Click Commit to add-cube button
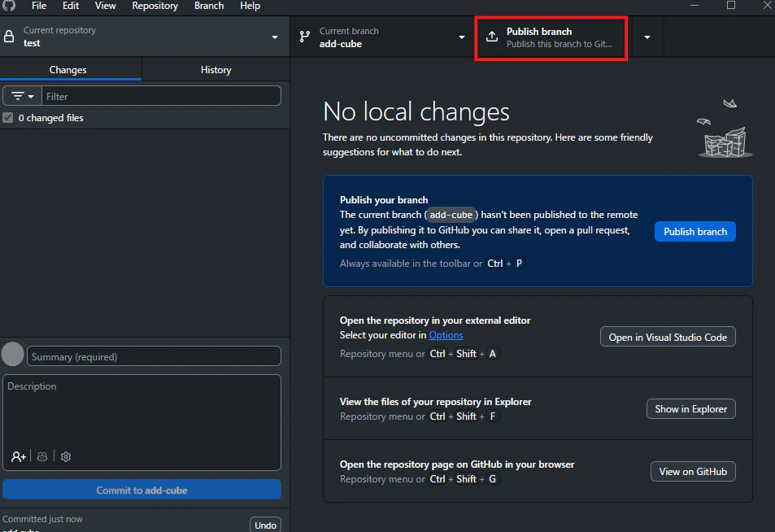 pos(142,490)
